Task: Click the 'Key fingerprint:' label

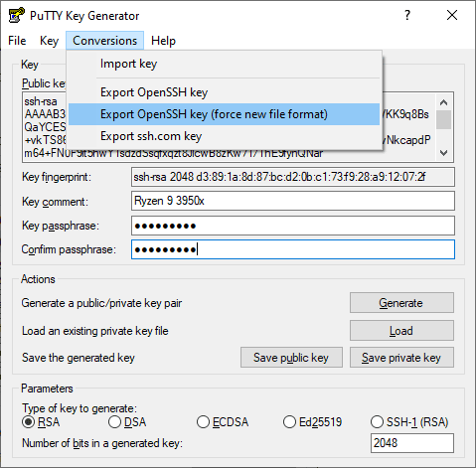Action: click(57, 177)
